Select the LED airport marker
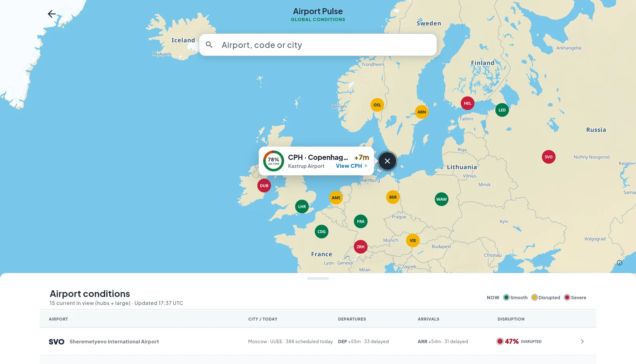 coord(502,110)
